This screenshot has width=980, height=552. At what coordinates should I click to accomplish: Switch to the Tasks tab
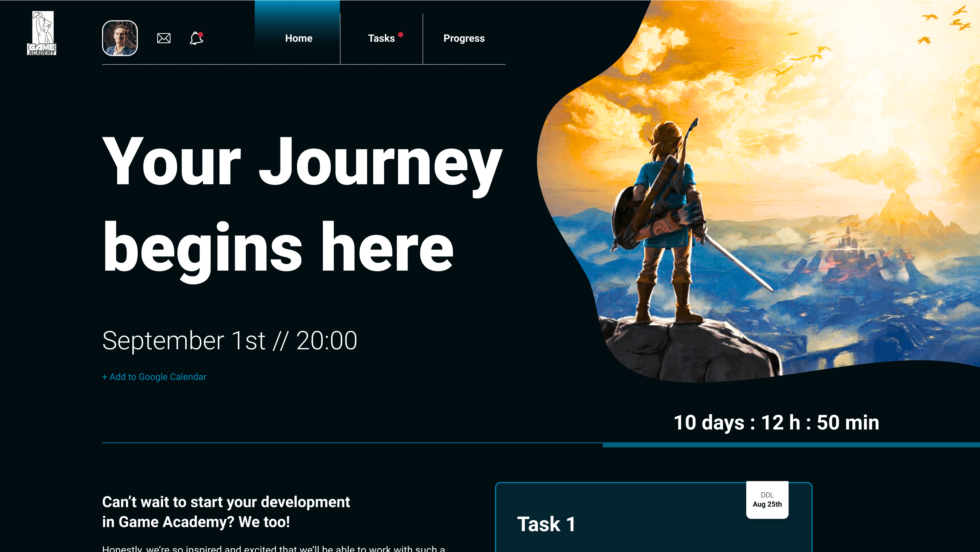point(381,38)
